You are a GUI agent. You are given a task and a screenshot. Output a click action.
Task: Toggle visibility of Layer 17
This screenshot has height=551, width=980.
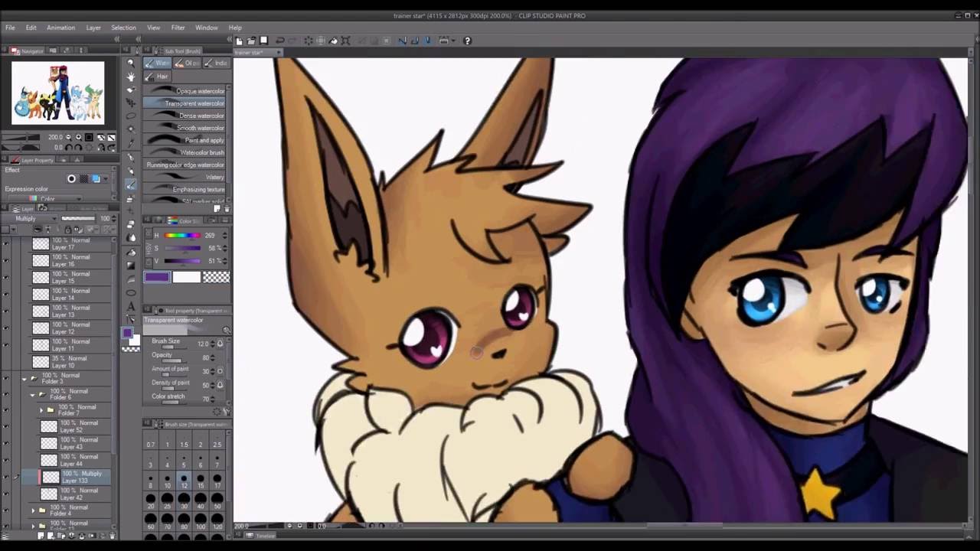click(x=6, y=244)
